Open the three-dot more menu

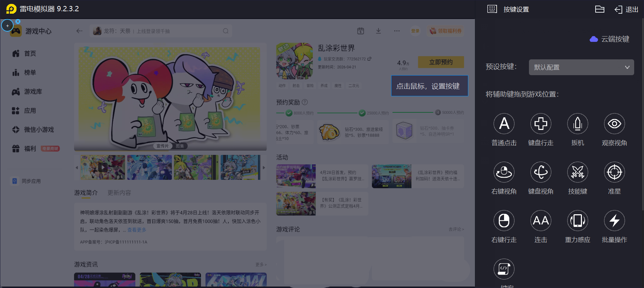[397, 31]
